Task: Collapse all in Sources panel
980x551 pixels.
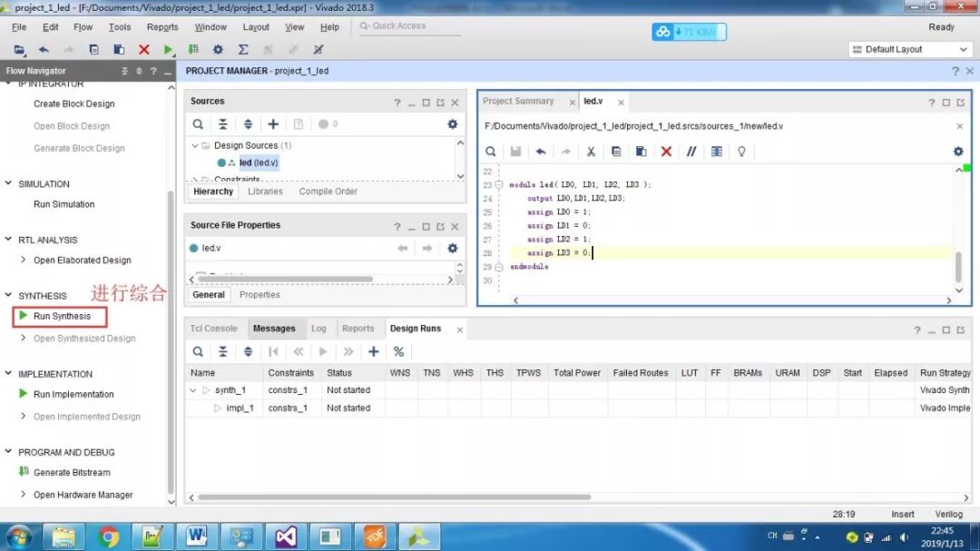Action: pos(222,124)
